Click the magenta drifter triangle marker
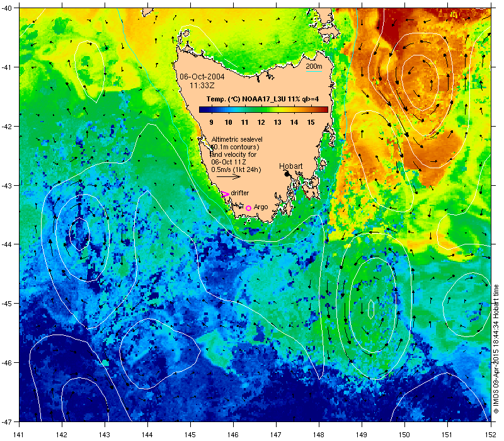The height and width of the screenshot is (441, 504). 225,194
